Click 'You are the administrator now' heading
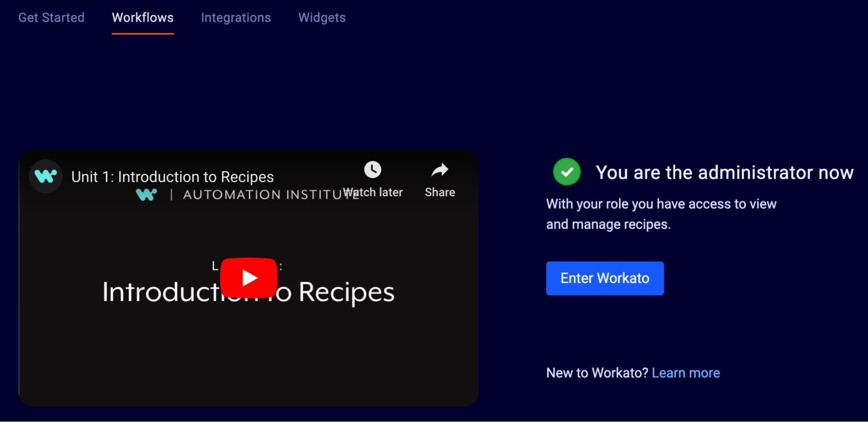Image resolution: width=868 pixels, height=422 pixels. pyautogui.click(x=725, y=172)
